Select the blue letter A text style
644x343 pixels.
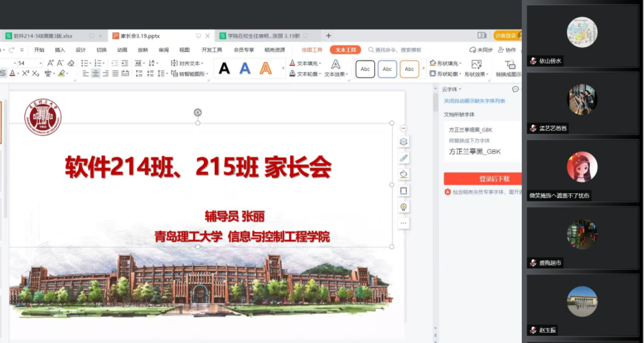pos(245,69)
